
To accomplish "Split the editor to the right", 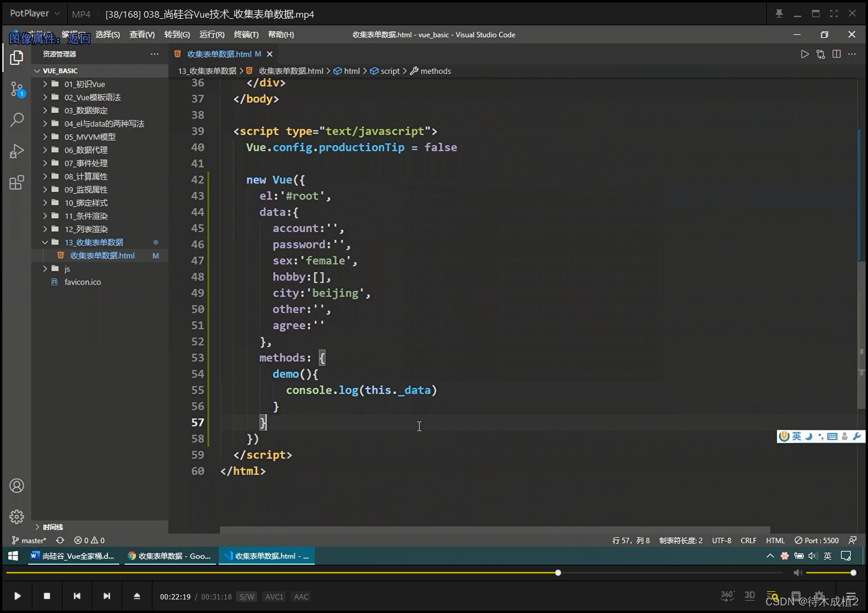I will tap(836, 54).
